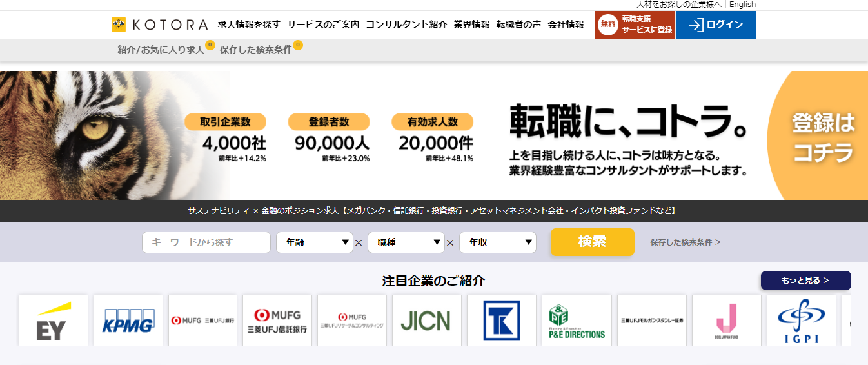Open the 三菱UFJリサーチ&コンサルティング logo card
868x365 pixels.
pyautogui.click(x=352, y=321)
